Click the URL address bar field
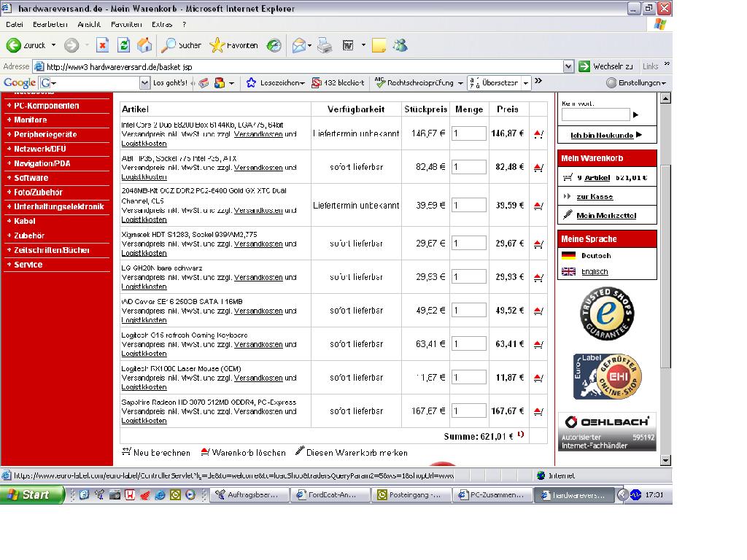Viewport: 747px width, 560px height. (303, 66)
